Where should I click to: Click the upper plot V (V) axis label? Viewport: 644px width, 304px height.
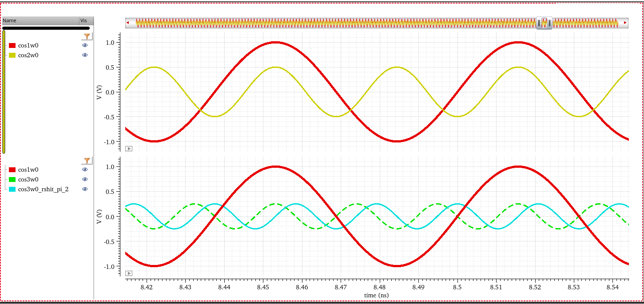point(100,91)
